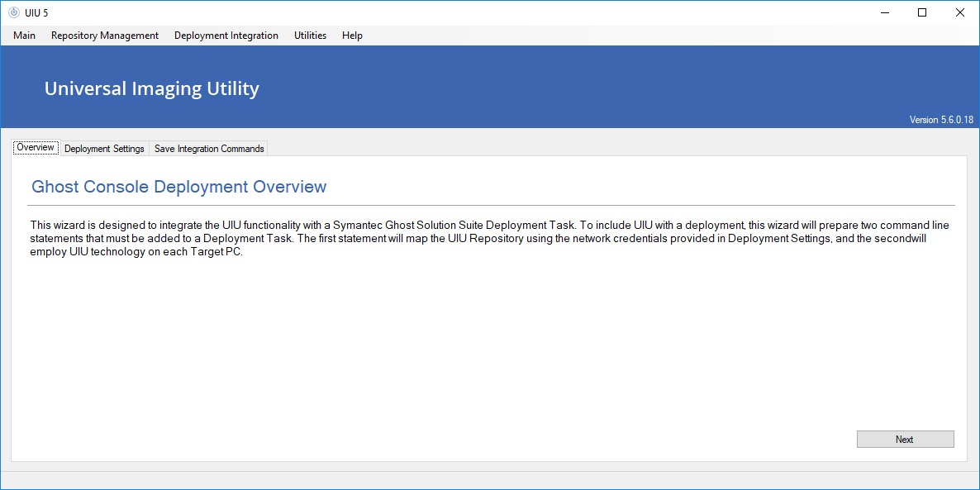This screenshot has width=980, height=490.
Task: Click the status bar at window bottom
Action: pyautogui.click(x=490, y=480)
